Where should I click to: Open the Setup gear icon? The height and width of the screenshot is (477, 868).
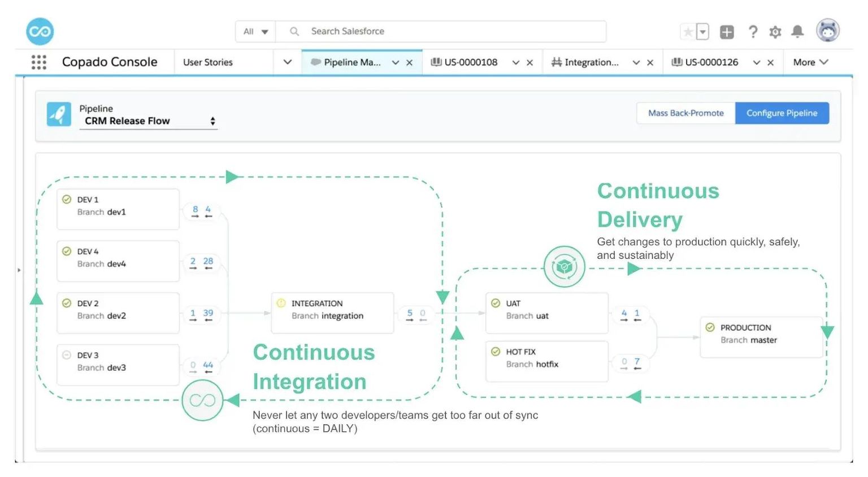click(x=775, y=32)
